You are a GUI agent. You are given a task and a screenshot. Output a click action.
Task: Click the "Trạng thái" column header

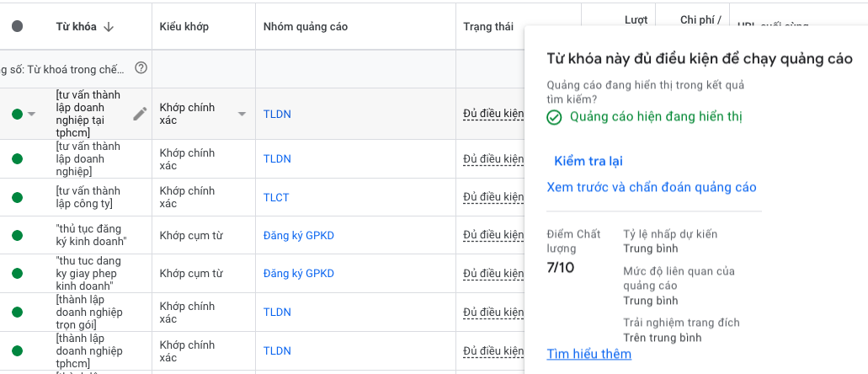coord(487,27)
